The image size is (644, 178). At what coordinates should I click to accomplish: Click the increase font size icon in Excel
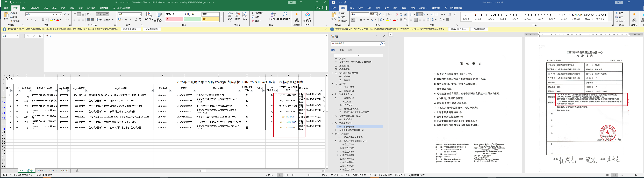pos(64,14)
